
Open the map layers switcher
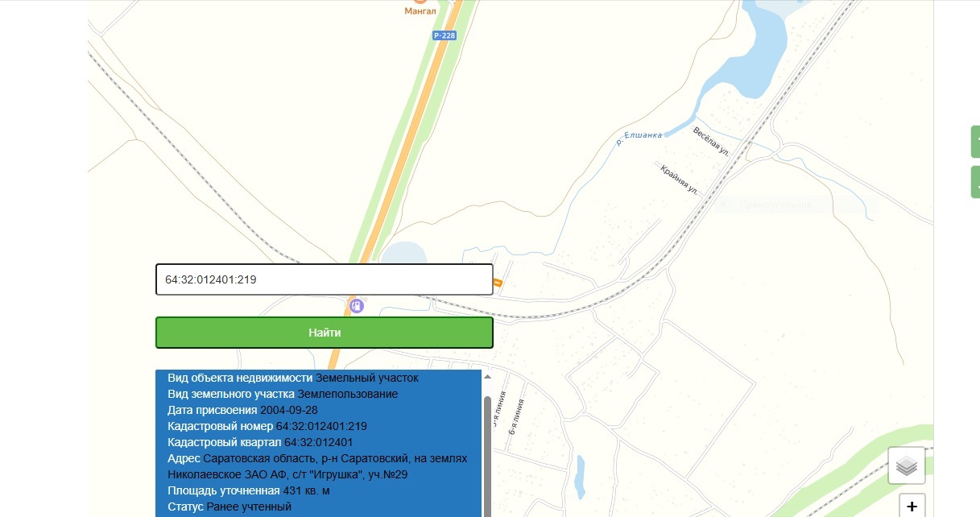906,465
